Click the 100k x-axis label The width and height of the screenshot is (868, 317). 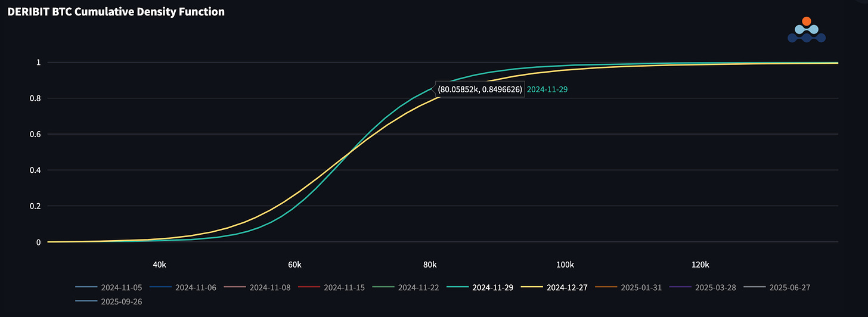coord(565,264)
